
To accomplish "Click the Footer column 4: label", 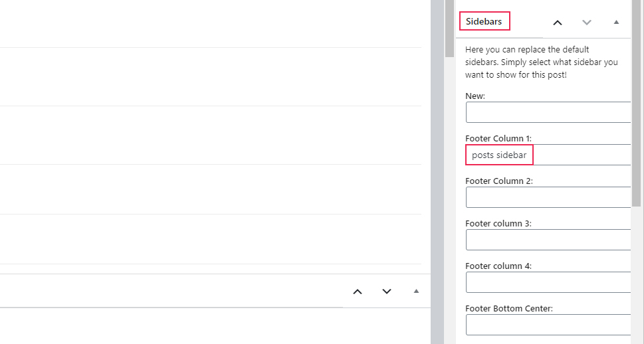I will (498, 266).
